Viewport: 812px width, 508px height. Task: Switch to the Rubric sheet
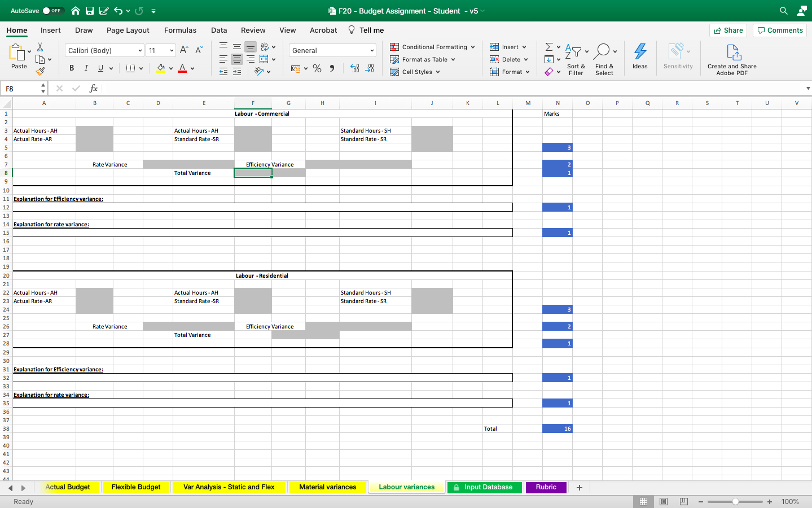tap(546, 487)
